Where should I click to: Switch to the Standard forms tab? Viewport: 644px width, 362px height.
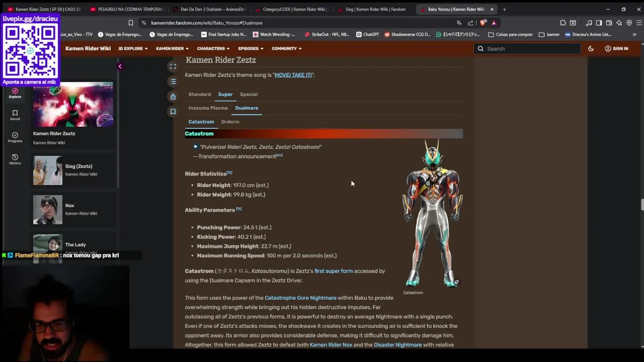click(200, 94)
